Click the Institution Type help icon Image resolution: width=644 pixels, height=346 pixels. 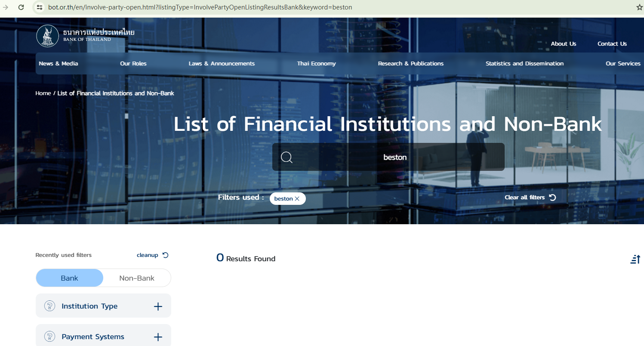(x=50, y=306)
